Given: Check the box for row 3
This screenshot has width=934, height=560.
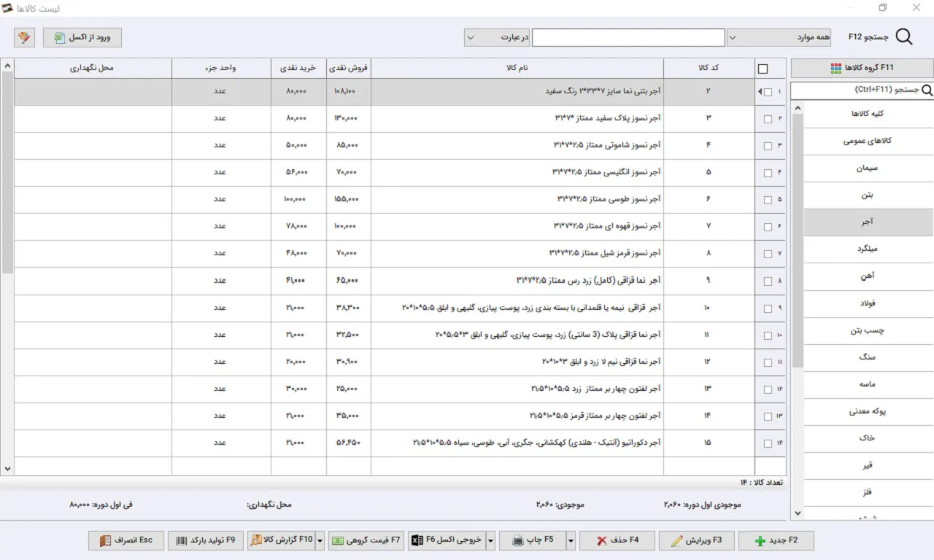Looking at the screenshot, I should tap(768, 146).
